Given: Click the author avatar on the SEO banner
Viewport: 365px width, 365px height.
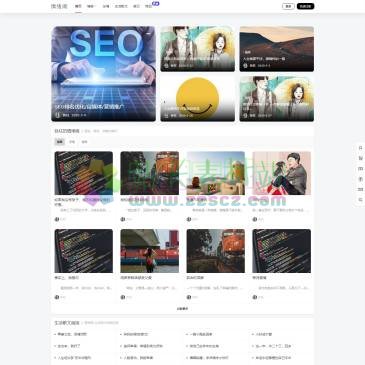Looking at the screenshot, I should click(58, 115).
